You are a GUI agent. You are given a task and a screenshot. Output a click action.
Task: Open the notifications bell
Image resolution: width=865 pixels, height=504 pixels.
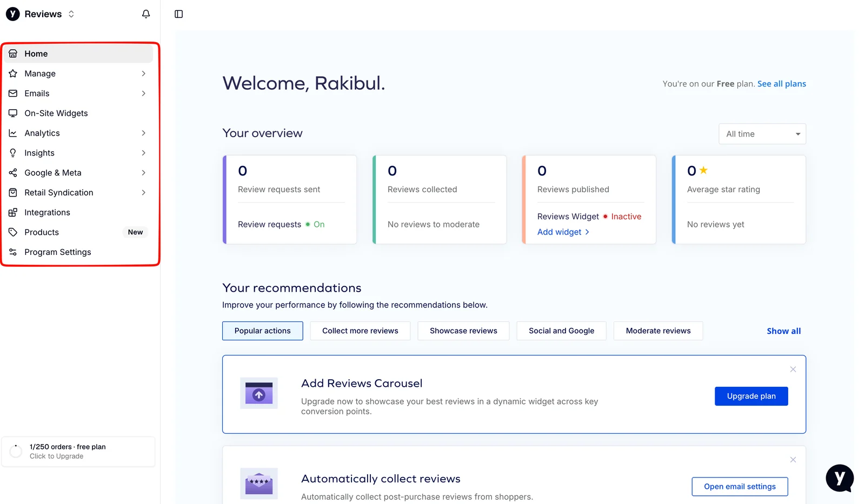click(146, 14)
